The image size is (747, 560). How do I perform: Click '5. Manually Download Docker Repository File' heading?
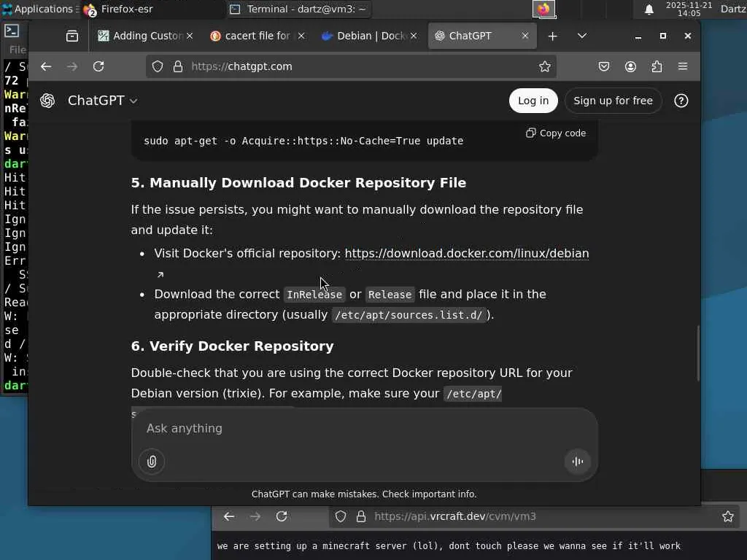(298, 183)
